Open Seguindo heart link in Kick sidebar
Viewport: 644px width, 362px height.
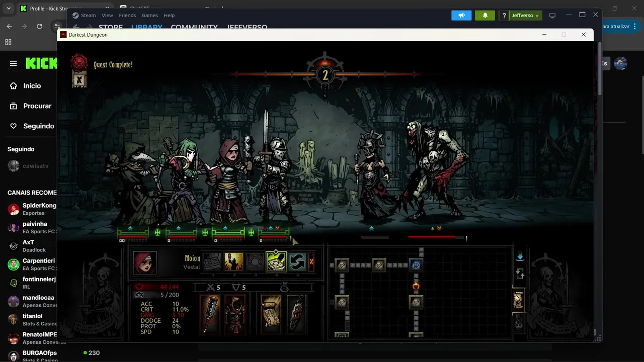(x=31, y=126)
